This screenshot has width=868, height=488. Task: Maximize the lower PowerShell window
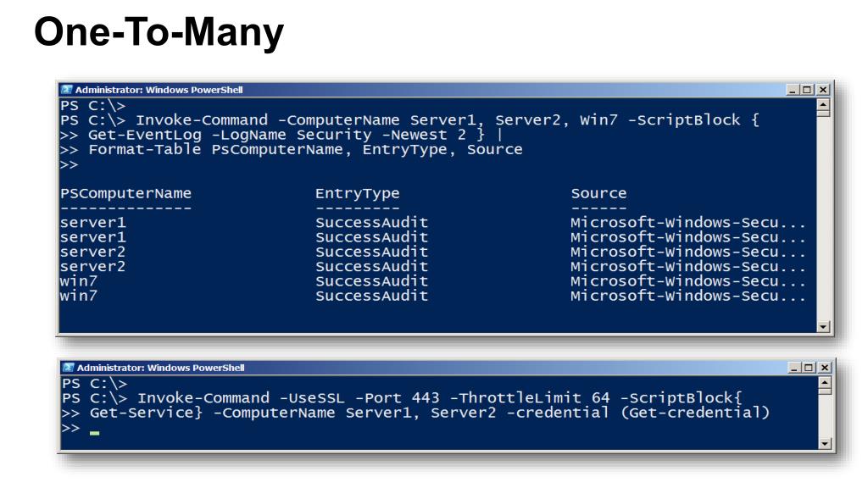[810, 368]
